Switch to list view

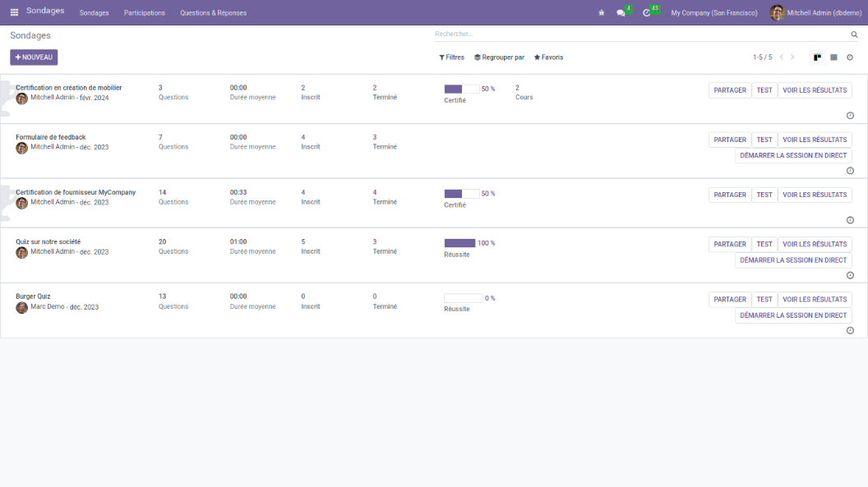coord(833,57)
